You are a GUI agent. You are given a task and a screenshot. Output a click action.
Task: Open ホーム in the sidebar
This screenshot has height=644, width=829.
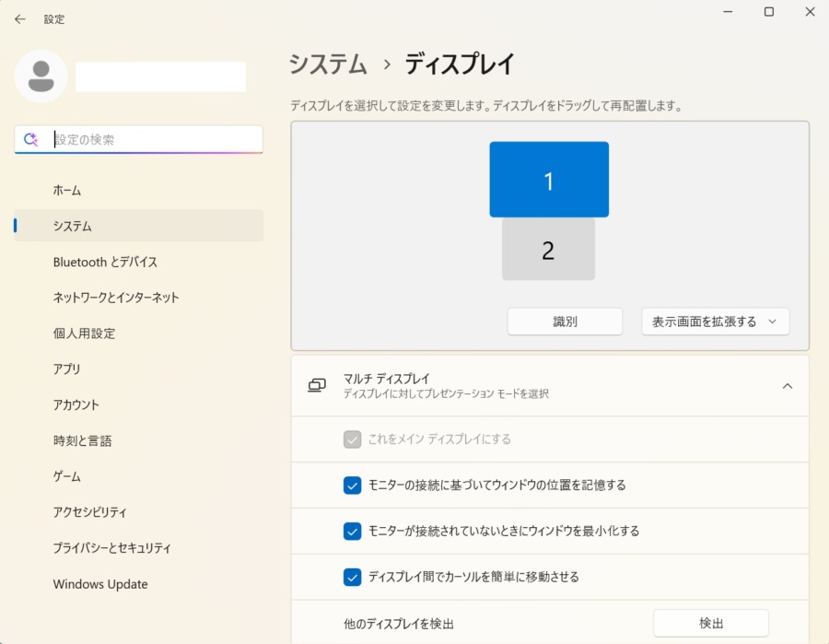(x=138, y=191)
